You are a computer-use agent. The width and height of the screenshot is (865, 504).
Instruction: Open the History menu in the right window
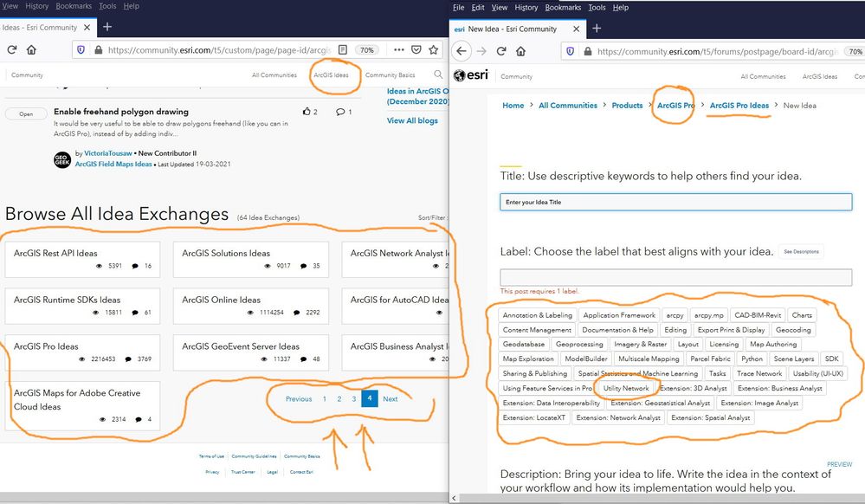pos(526,7)
